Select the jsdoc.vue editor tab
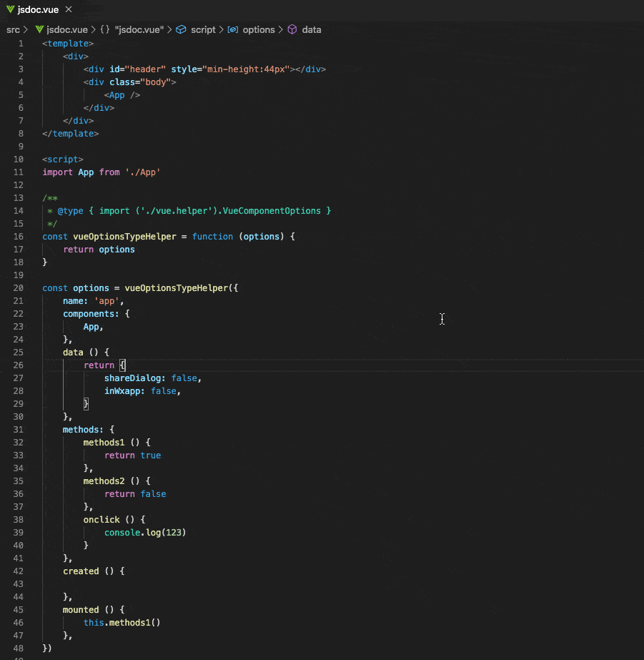This screenshot has height=660, width=644. click(39, 9)
